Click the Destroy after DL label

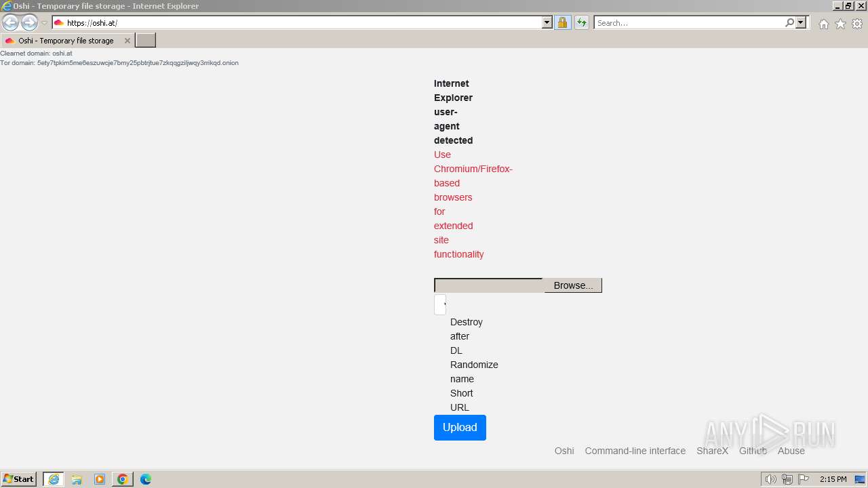click(467, 336)
